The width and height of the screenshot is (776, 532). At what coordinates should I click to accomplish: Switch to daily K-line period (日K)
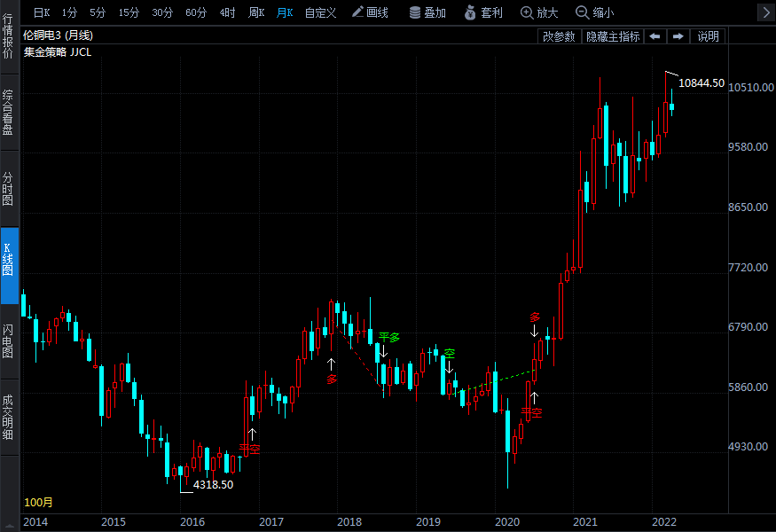coord(42,13)
